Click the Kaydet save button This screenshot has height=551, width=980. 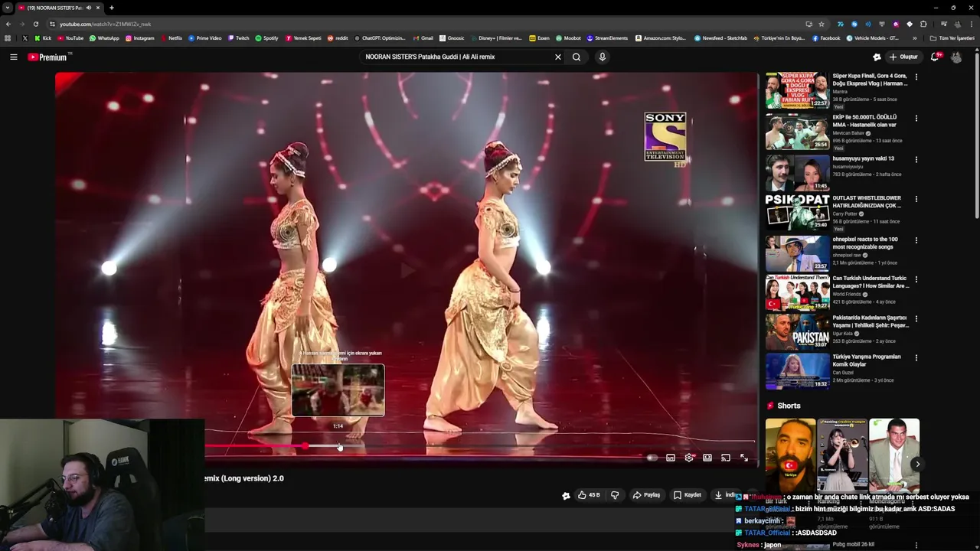[x=688, y=495]
